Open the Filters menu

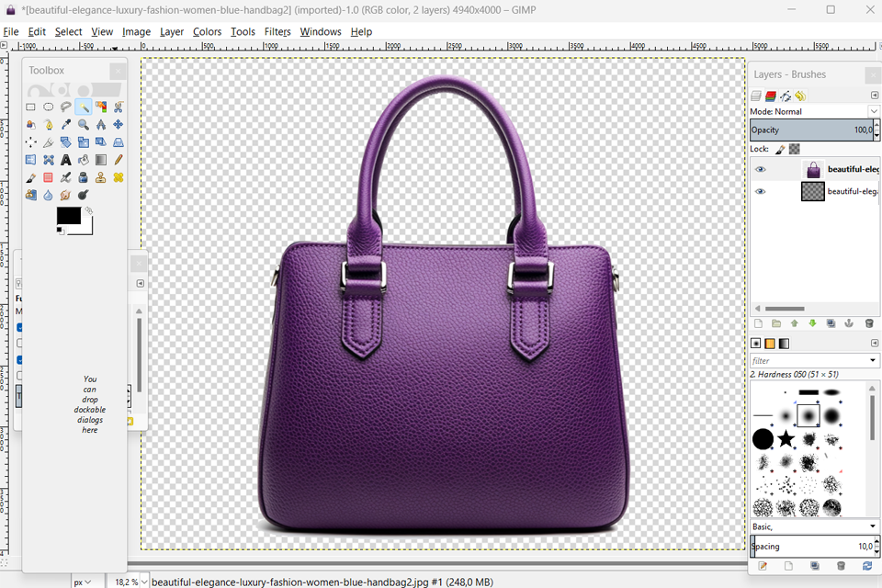click(277, 31)
